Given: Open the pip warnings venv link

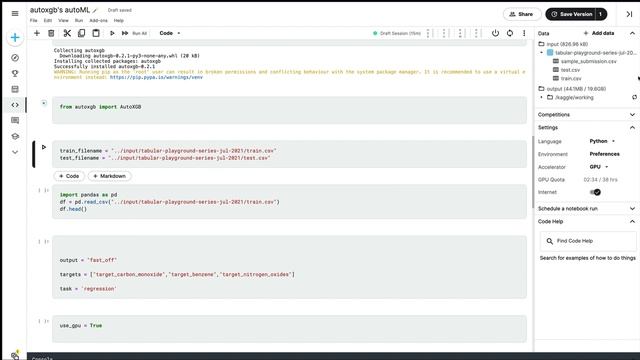Looking at the screenshot, I should [x=156, y=77].
